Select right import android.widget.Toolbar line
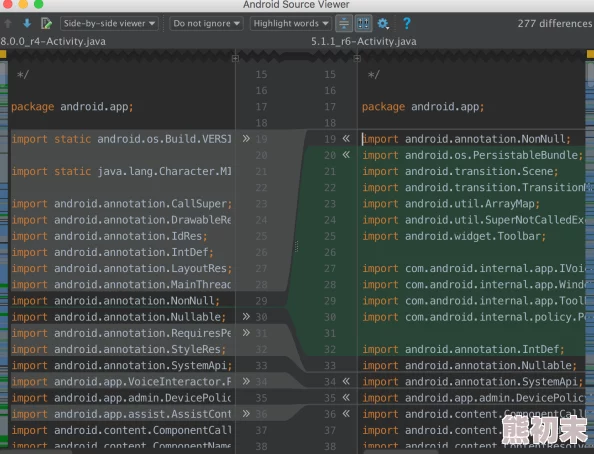Viewport: 594px width, 454px height. point(454,236)
